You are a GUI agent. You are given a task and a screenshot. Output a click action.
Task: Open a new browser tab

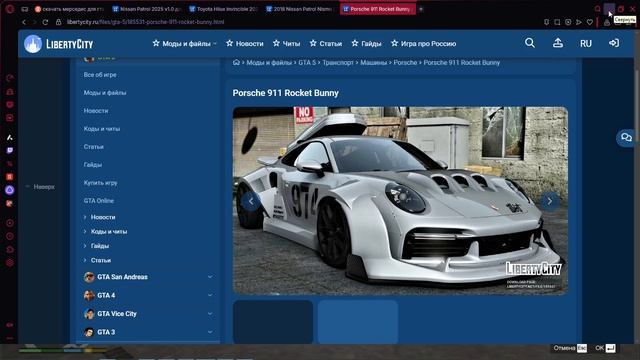pos(421,9)
